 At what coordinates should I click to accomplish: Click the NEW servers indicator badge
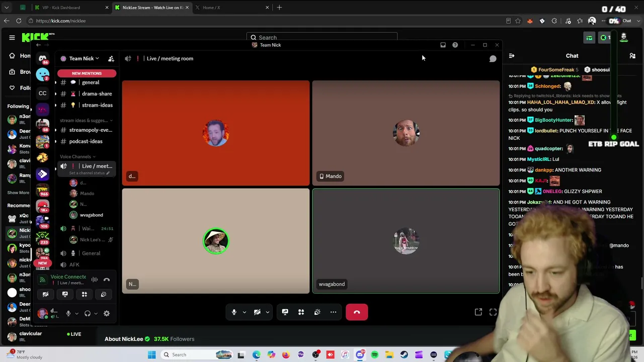[x=42, y=263]
